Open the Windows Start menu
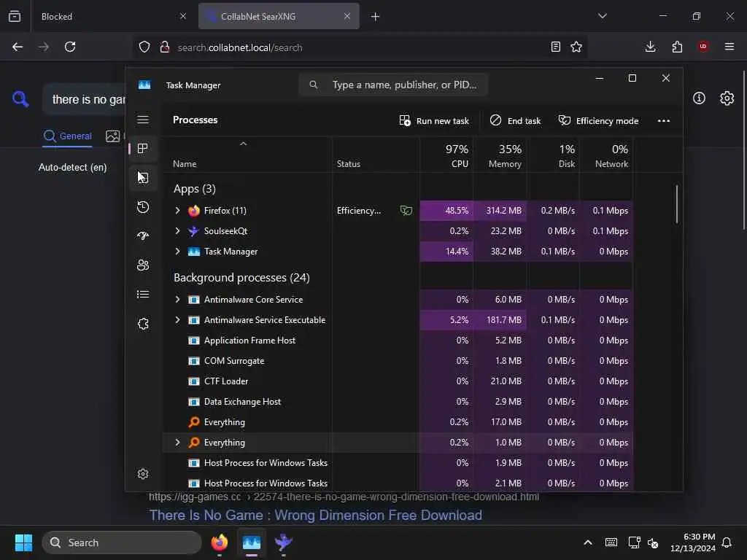Screen dimensions: 747x560 click(x=23, y=542)
